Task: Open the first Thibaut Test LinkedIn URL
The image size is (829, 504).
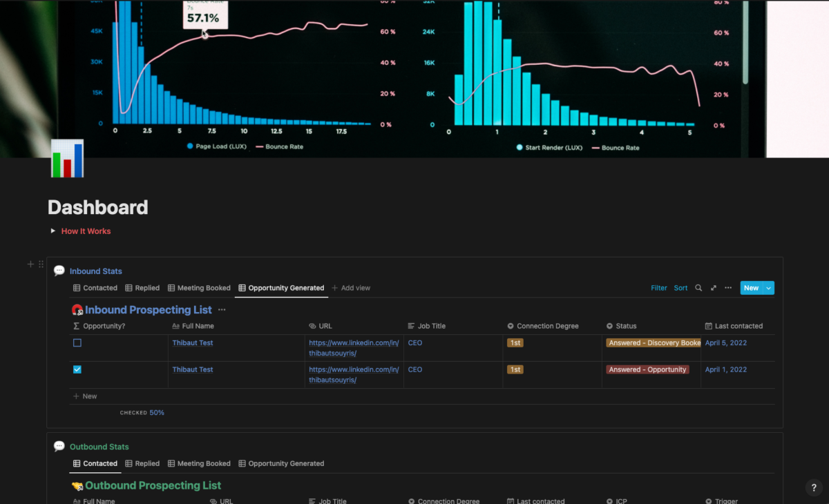Action: [354, 348]
